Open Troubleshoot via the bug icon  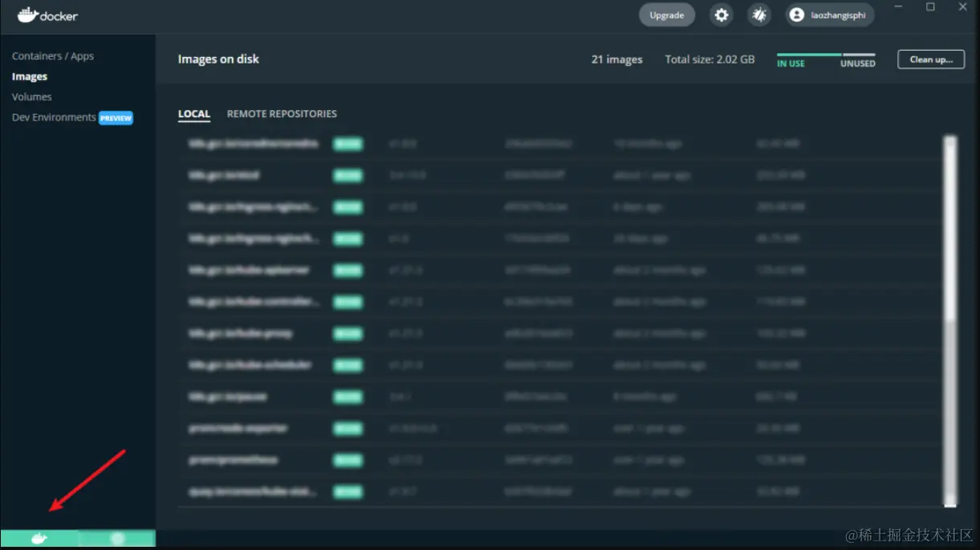click(759, 14)
